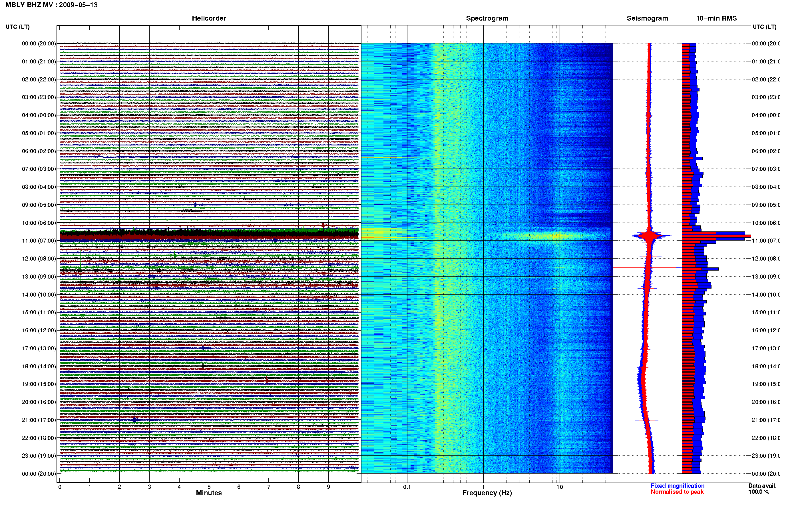Select the 'Spectrogram' panel heading

point(487,19)
